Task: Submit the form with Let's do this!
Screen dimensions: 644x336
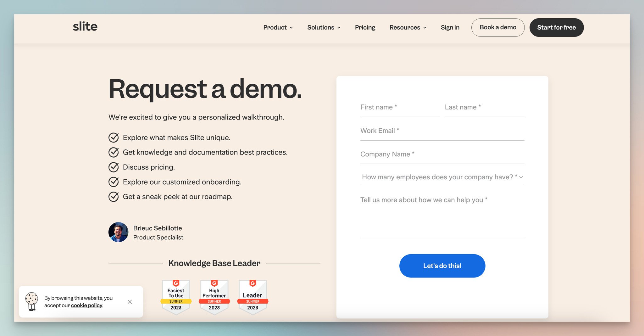Action: [x=442, y=266]
